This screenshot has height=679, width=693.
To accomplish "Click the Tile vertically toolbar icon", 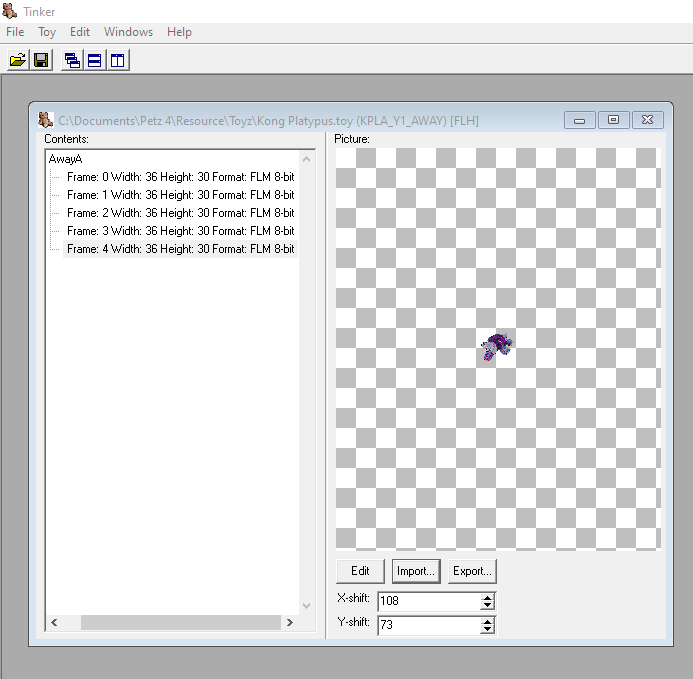I will coord(118,60).
